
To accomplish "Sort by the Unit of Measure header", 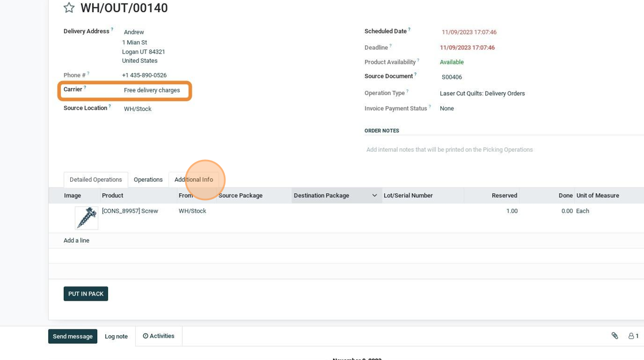I will [x=597, y=196].
